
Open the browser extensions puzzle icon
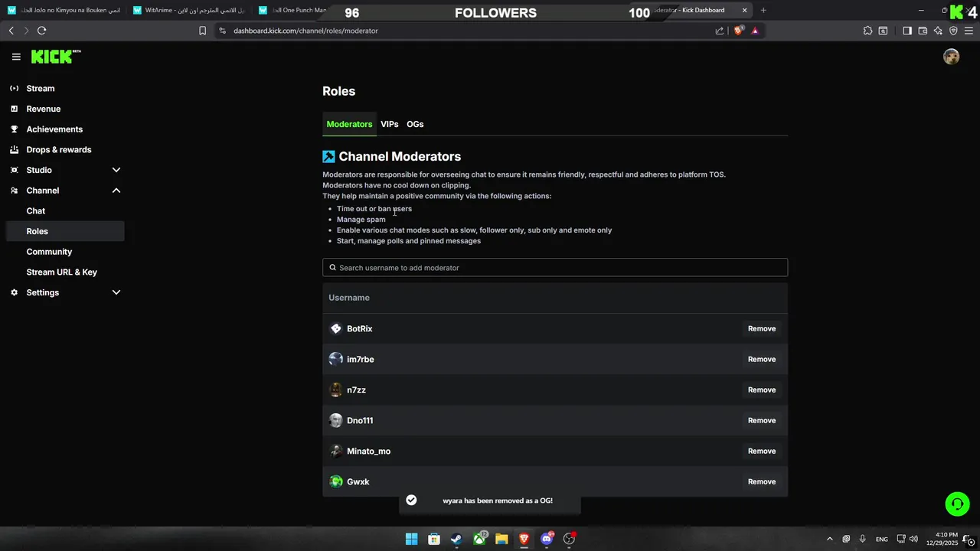pos(867,31)
